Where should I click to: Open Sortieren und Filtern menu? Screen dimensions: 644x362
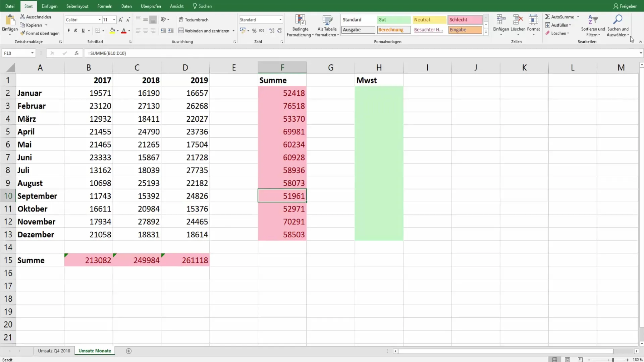tap(593, 26)
